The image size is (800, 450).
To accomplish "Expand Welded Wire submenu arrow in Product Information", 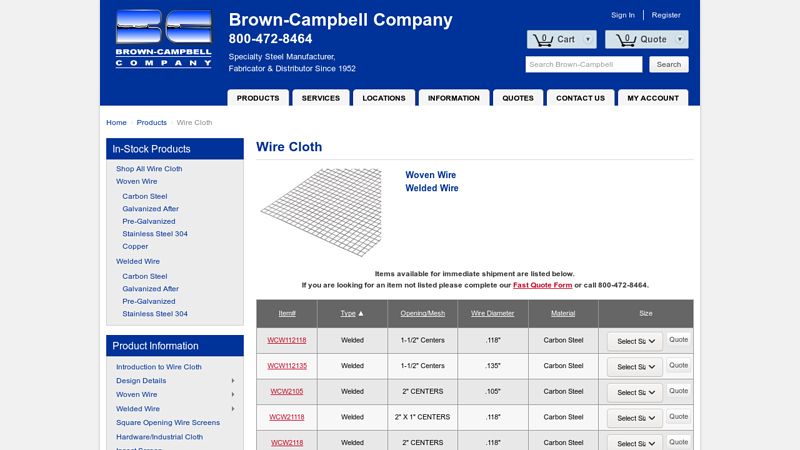I will (233, 409).
